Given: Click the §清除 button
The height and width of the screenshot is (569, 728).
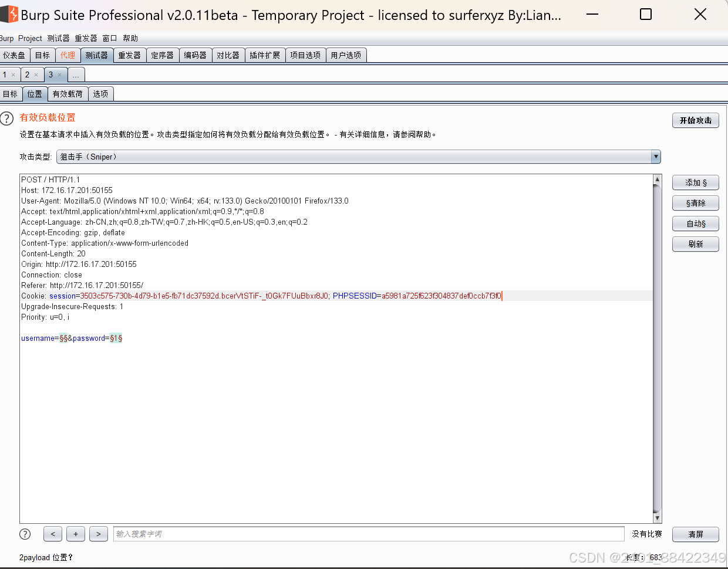Looking at the screenshot, I should coord(696,203).
